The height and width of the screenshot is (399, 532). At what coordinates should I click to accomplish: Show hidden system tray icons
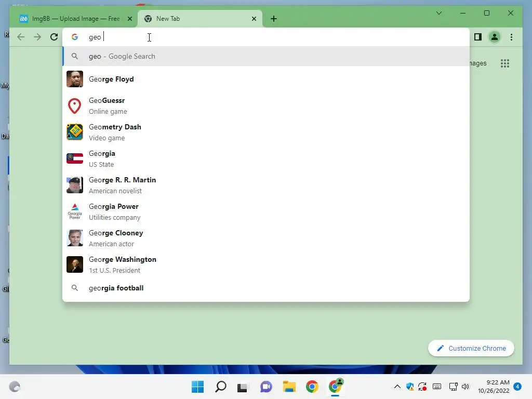(x=397, y=387)
